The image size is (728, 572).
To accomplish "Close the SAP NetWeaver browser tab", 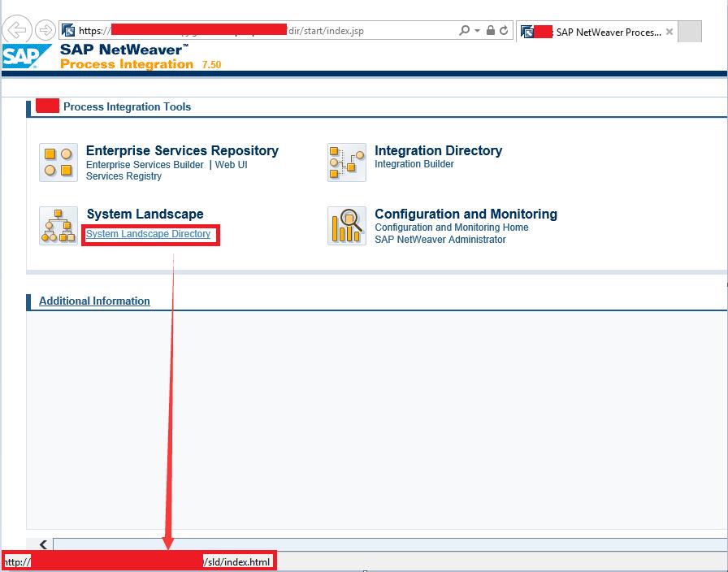I will tap(669, 32).
